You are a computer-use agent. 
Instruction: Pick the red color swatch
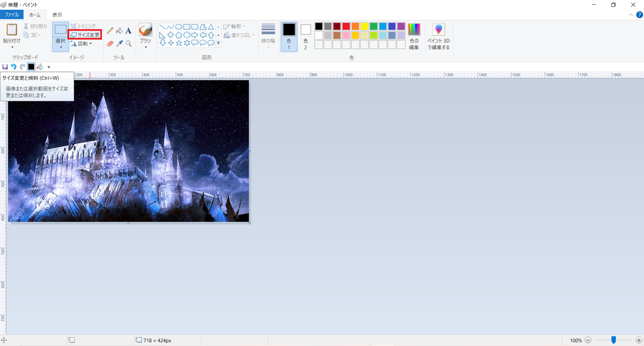coord(346,26)
